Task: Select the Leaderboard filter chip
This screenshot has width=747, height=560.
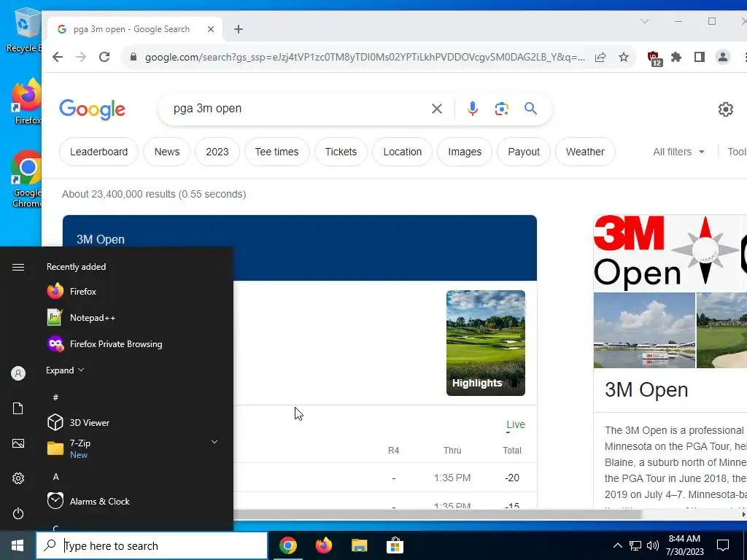Action: coord(98,152)
